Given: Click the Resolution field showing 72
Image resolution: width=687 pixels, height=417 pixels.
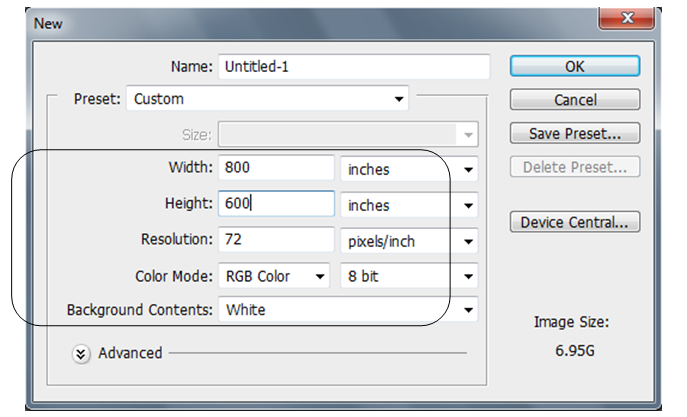Looking at the screenshot, I should (x=276, y=240).
